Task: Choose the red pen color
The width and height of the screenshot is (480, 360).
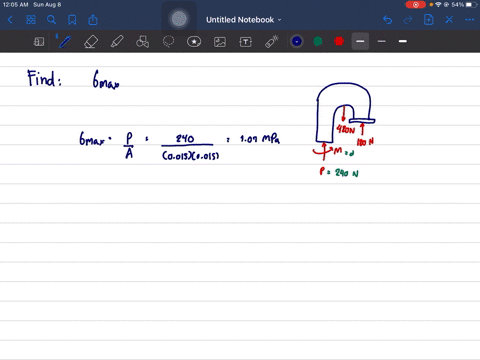Action: 339,41
